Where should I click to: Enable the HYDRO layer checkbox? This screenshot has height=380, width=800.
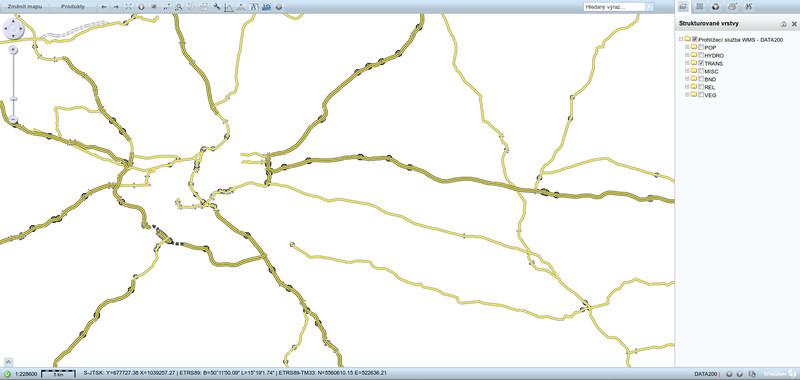tap(701, 55)
